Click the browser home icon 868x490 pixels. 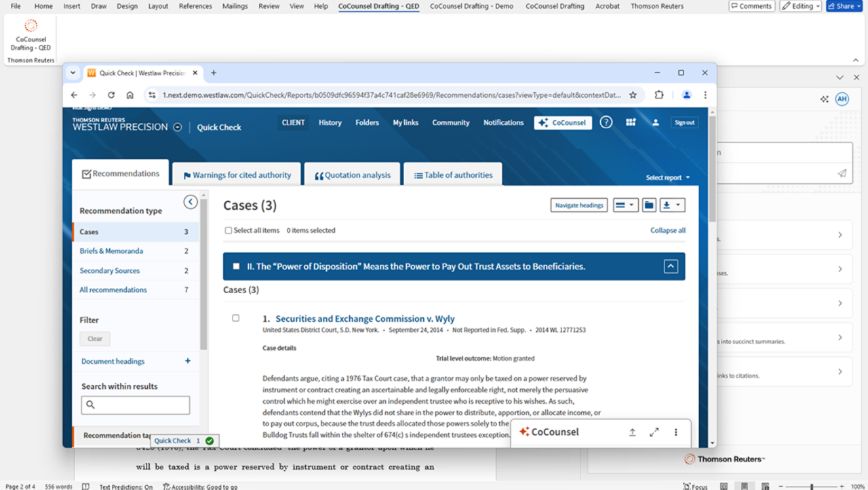pyautogui.click(x=130, y=95)
